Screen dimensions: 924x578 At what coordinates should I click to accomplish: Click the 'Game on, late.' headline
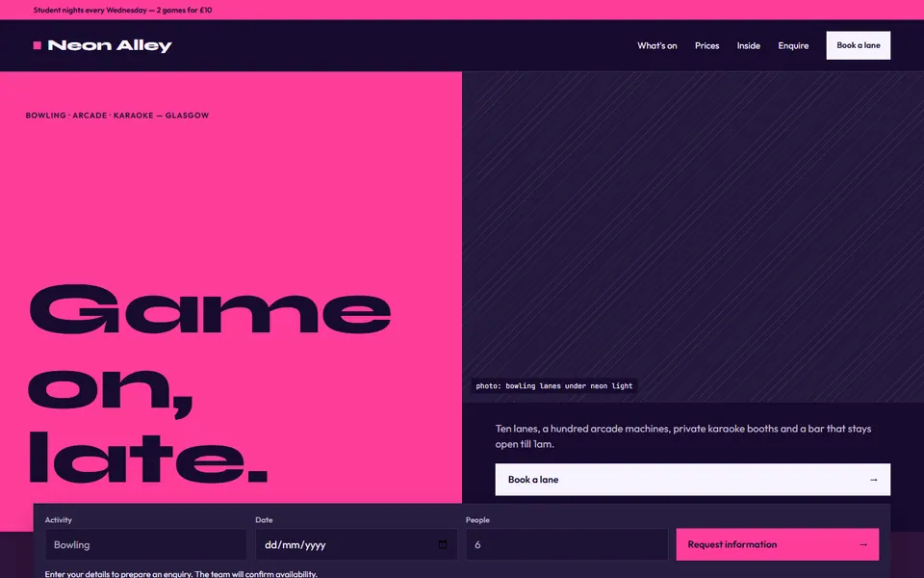tap(209, 383)
